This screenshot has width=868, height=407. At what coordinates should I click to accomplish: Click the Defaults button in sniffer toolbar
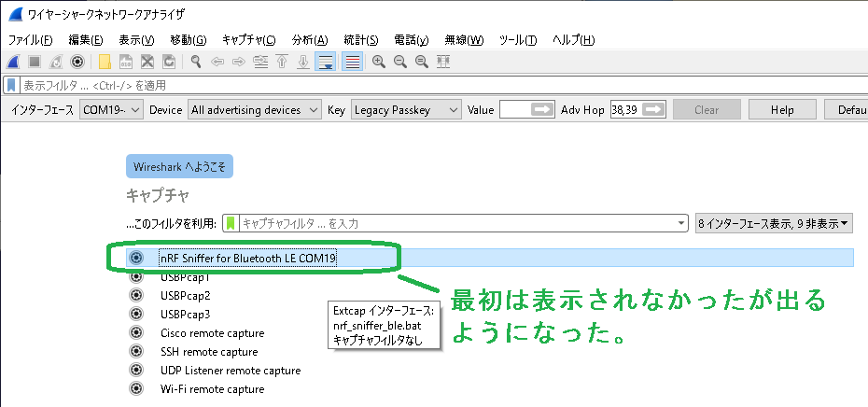coord(846,110)
